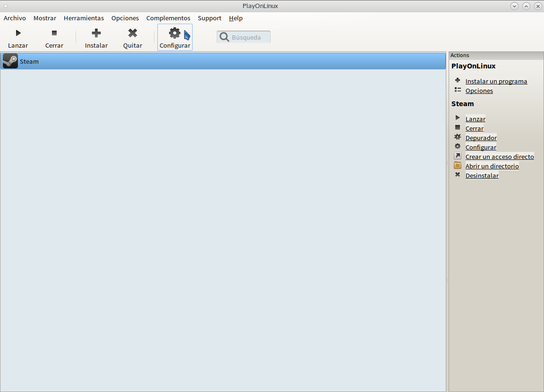
Task: Maximize the PlayOnLinux window
Action: pyautogui.click(x=527, y=6)
